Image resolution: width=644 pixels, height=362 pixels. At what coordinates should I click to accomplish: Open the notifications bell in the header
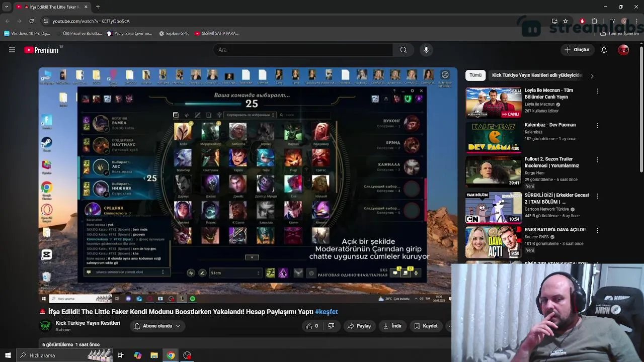coord(604,50)
